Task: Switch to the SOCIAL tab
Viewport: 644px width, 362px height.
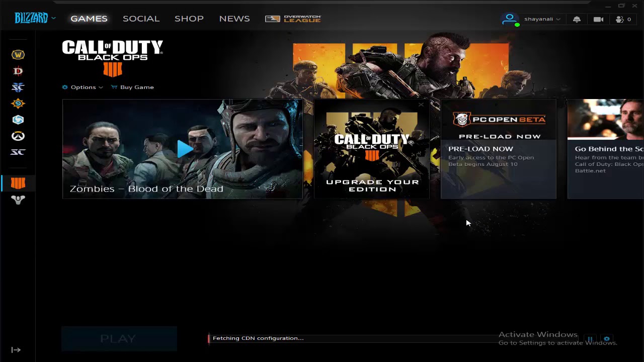Action: 141,19
